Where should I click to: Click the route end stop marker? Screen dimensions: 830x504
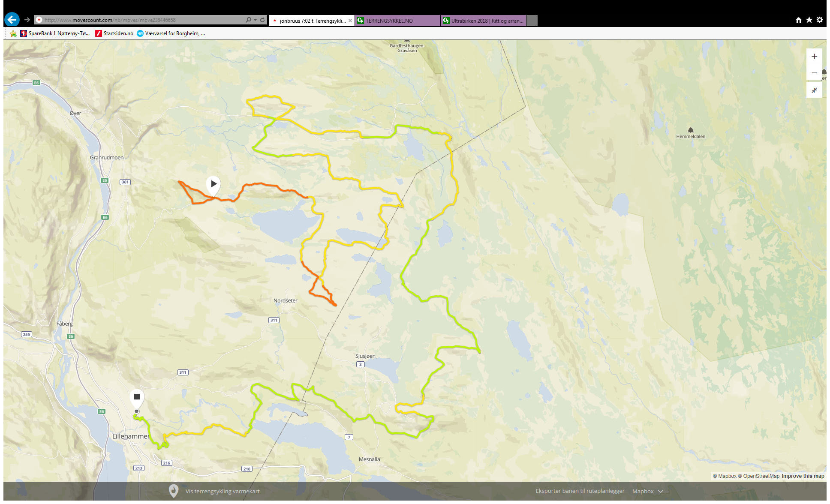pyautogui.click(x=137, y=397)
